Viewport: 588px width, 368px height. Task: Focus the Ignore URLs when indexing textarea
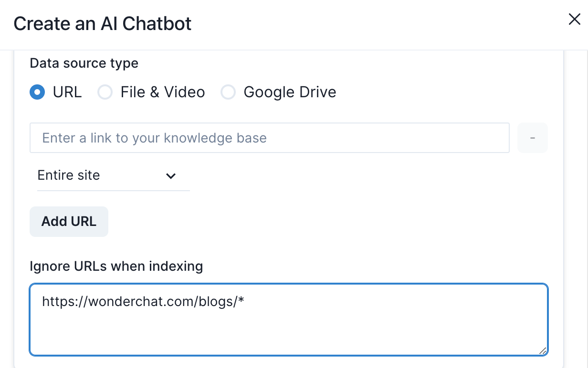point(288,329)
